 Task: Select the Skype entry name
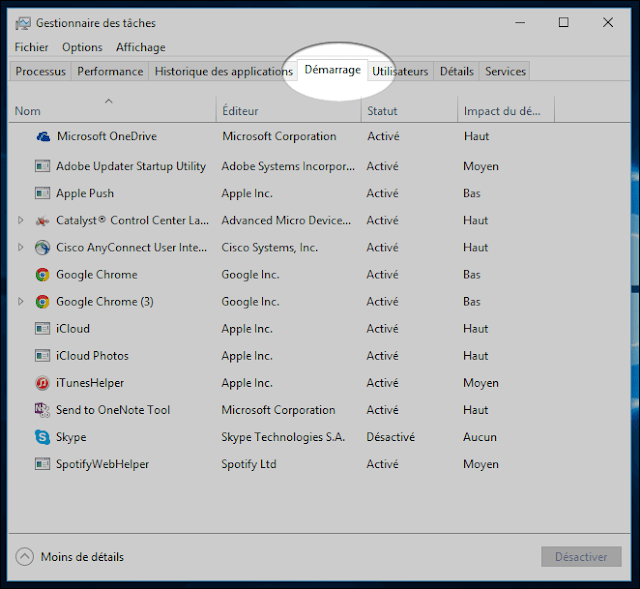click(71, 437)
